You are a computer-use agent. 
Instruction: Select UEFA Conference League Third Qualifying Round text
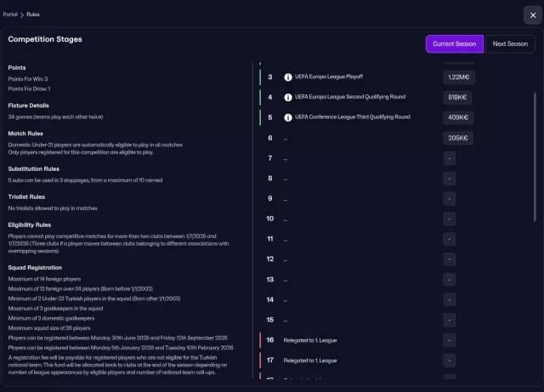click(353, 116)
